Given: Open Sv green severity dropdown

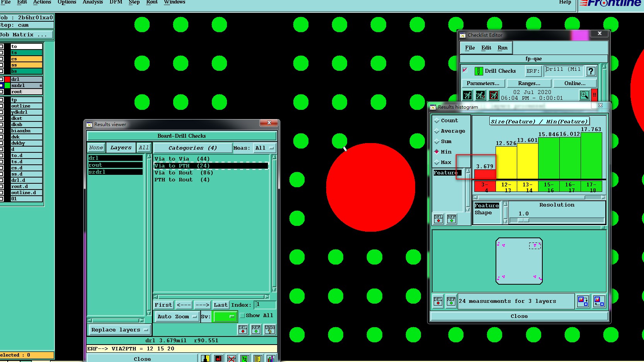Looking at the screenshot, I should click(x=225, y=316).
